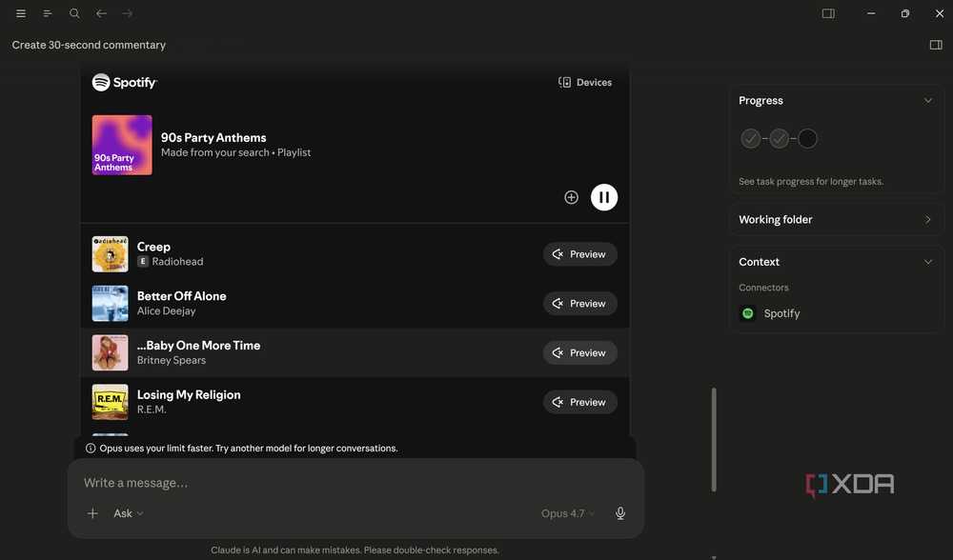Select the artist name Alice Deejay

coord(167,311)
